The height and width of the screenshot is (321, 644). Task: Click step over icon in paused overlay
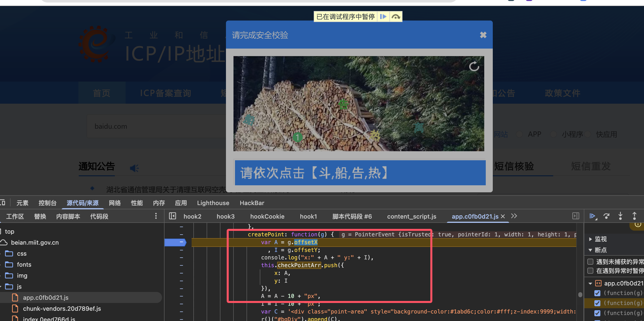click(x=396, y=17)
